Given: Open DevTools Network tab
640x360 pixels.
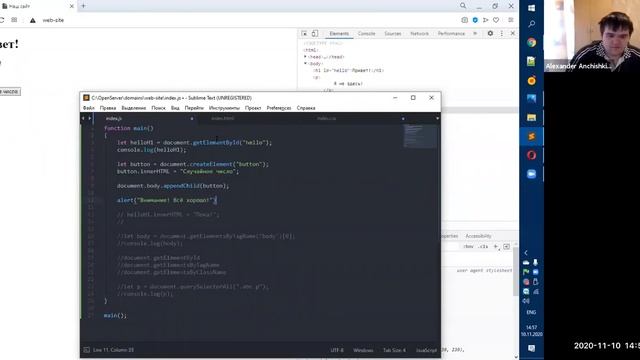Looking at the screenshot, I should click(x=419, y=33).
